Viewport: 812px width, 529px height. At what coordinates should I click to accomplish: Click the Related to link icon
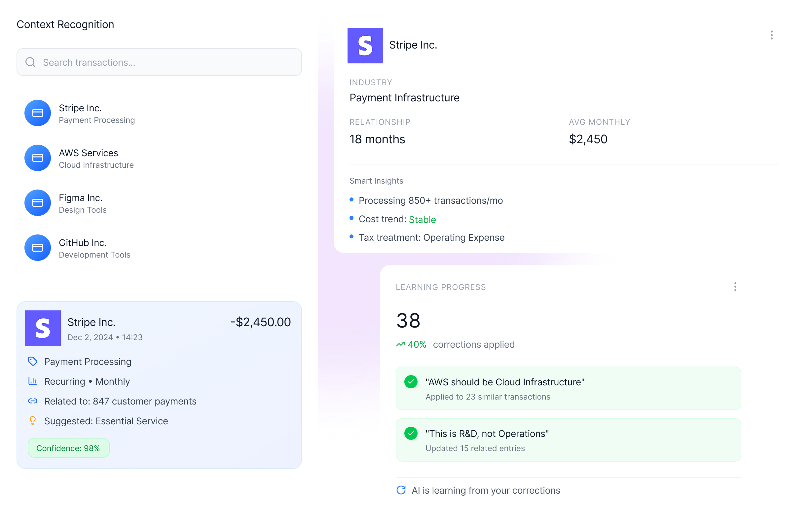(x=33, y=401)
